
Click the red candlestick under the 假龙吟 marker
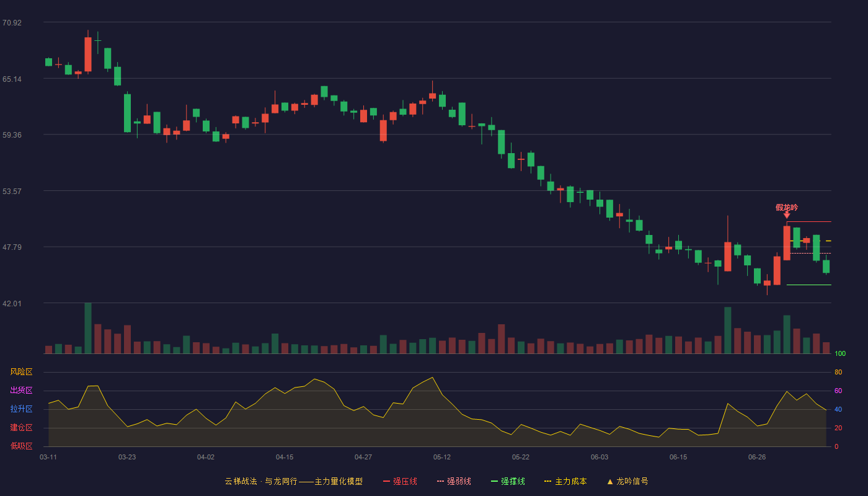[787, 243]
